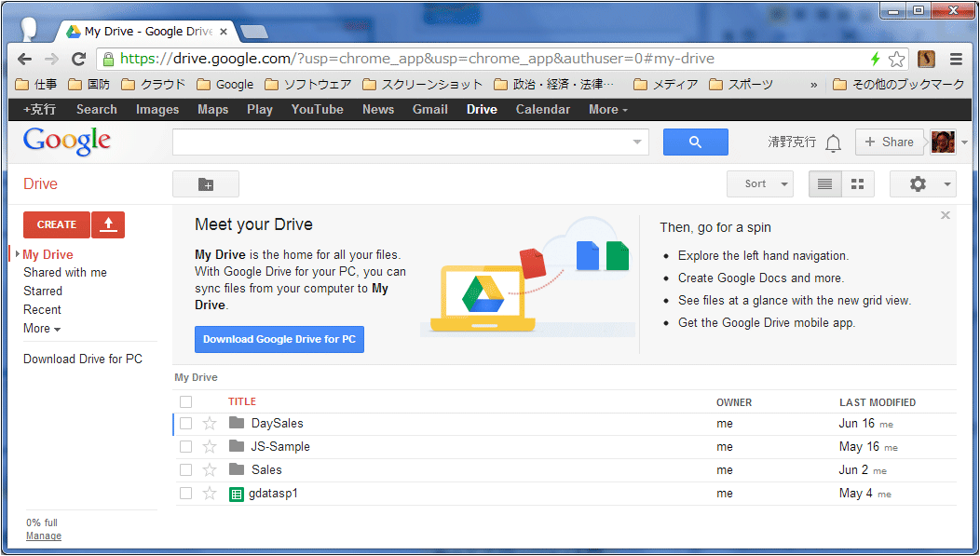Click the brown S extension icon
Image resolution: width=980 pixels, height=556 pixels.
tap(926, 59)
